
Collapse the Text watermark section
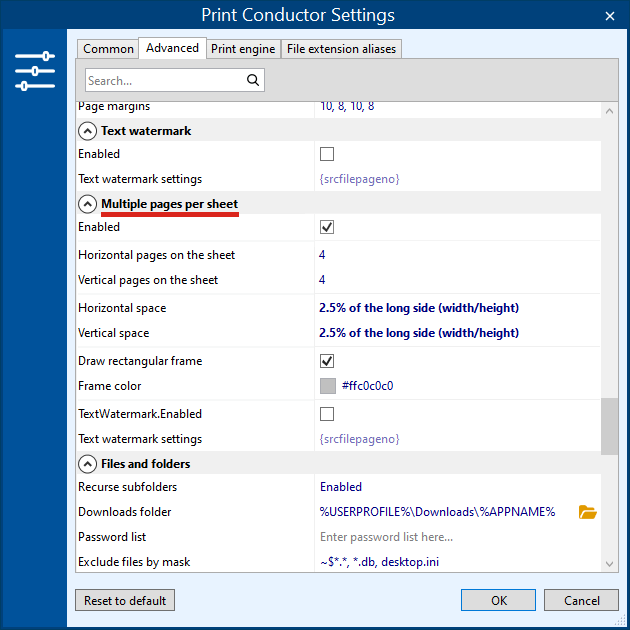[x=87, y=131]
